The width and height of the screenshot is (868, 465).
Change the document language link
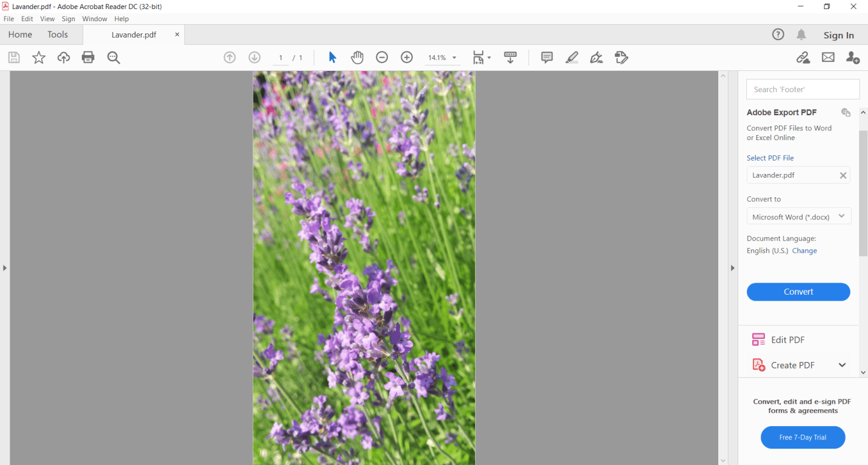pyautogui.click(x=804, y=250)
